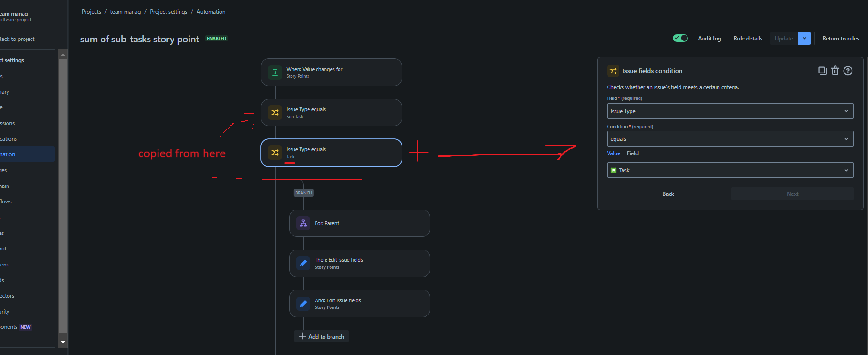
Task: Open the Issue Type field dropdown
Action: (730, 111)
